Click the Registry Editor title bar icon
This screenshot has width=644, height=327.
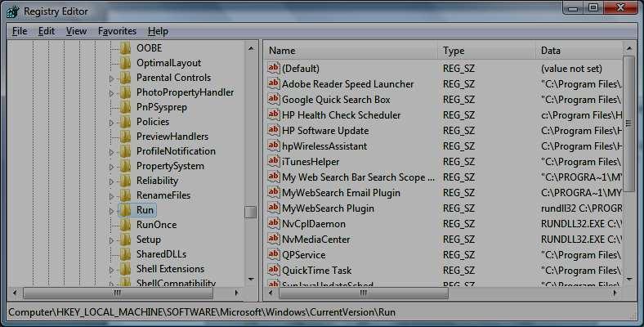[x=12, y=11]
